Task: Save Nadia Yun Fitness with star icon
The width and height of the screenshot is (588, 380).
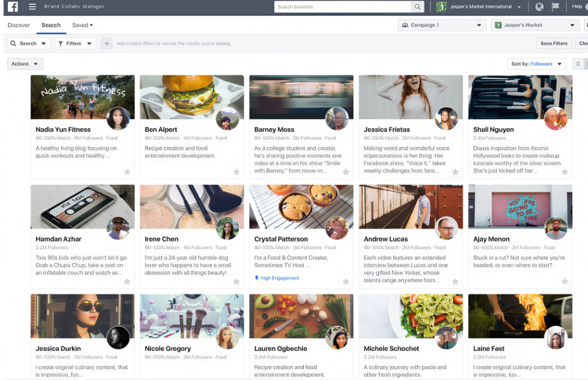Action: pyautogui.click(x=127, y=172)
